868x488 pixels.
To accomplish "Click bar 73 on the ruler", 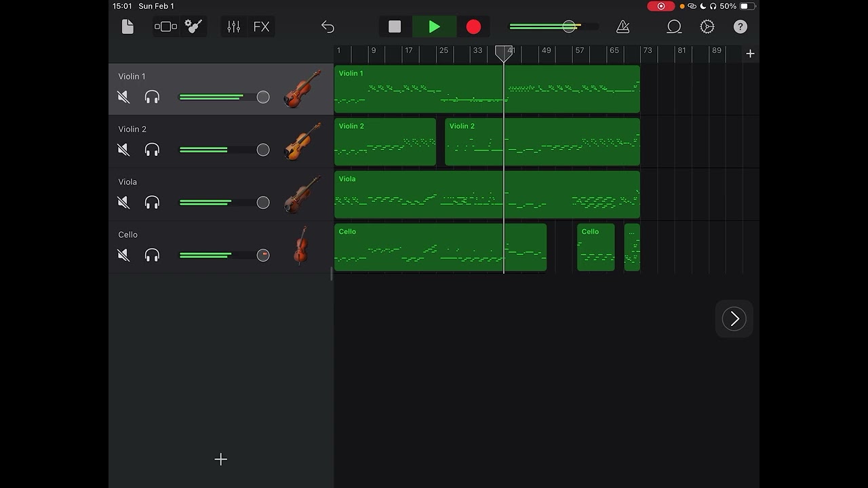I will (648, 50).
